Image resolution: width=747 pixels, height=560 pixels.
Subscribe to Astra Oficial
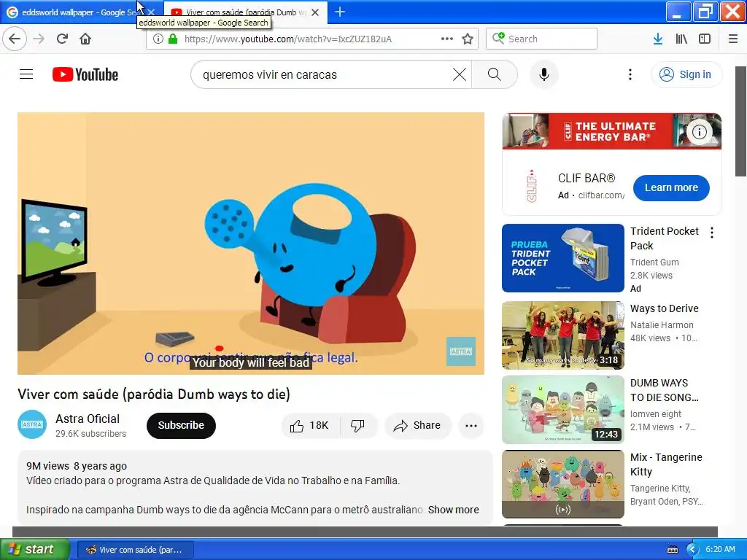pyautogui.click(x=181, y=425)
